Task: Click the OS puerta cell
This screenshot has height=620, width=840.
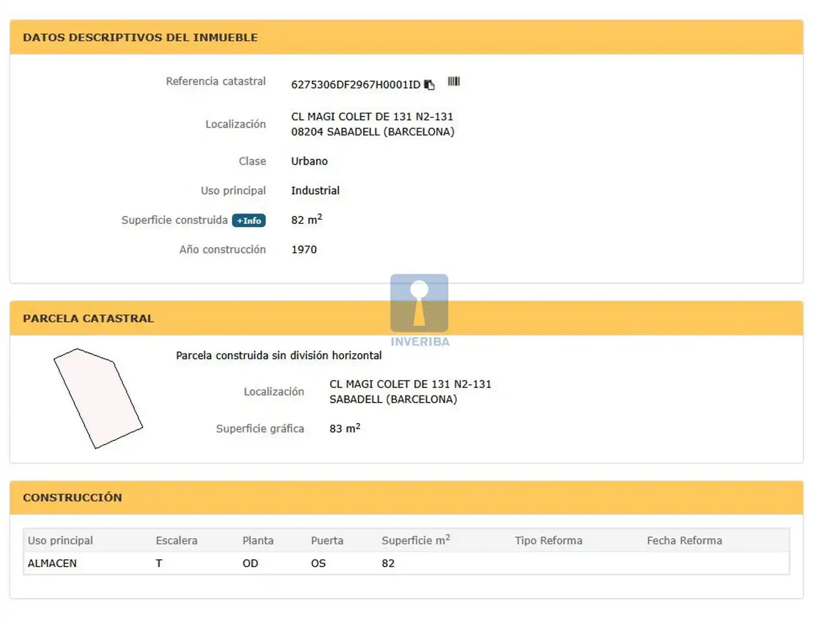Action: (x=318, y=564)
